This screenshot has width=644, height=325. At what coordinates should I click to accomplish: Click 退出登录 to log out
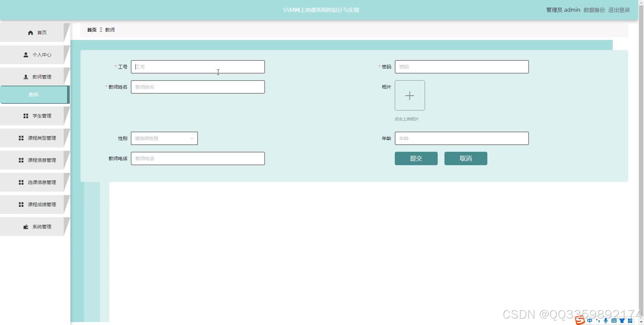(619, 10)
